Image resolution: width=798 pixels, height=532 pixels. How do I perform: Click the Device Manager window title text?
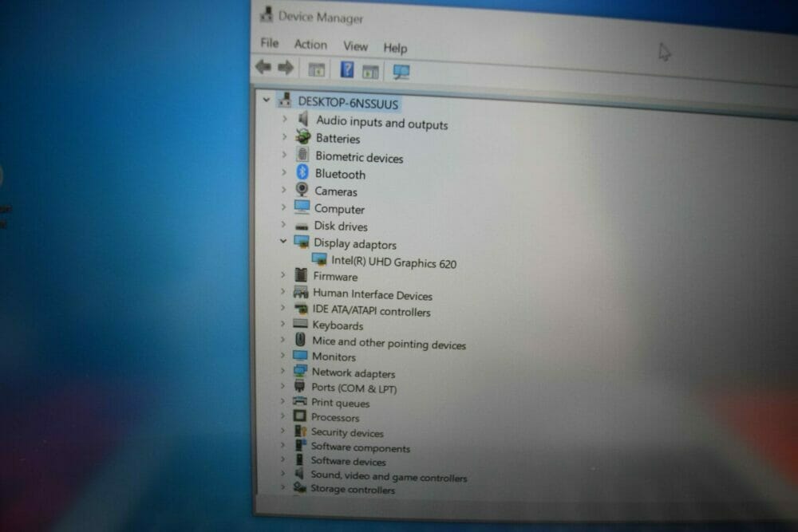[x=320, y=18]
